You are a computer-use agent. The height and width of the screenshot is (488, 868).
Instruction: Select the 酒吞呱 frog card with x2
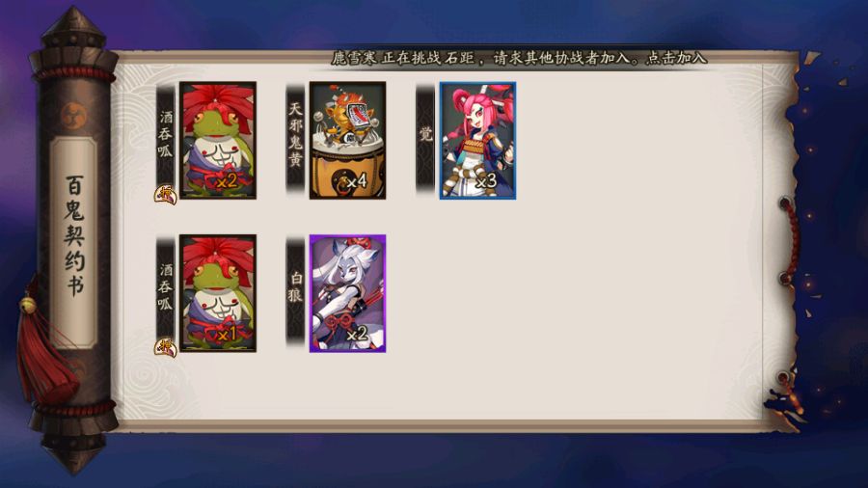218,141
